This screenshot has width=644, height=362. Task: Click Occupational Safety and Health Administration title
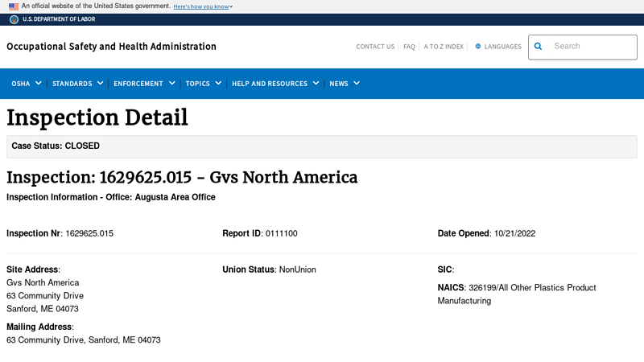point(111,47)
